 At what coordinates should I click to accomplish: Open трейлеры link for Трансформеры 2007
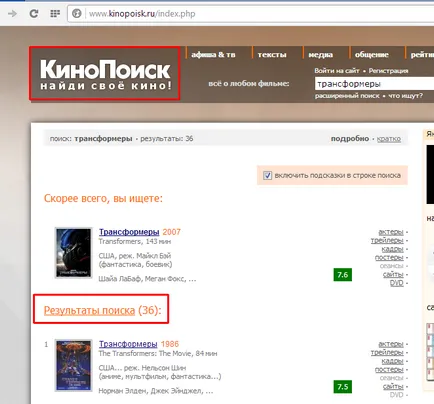pos(387,240)
